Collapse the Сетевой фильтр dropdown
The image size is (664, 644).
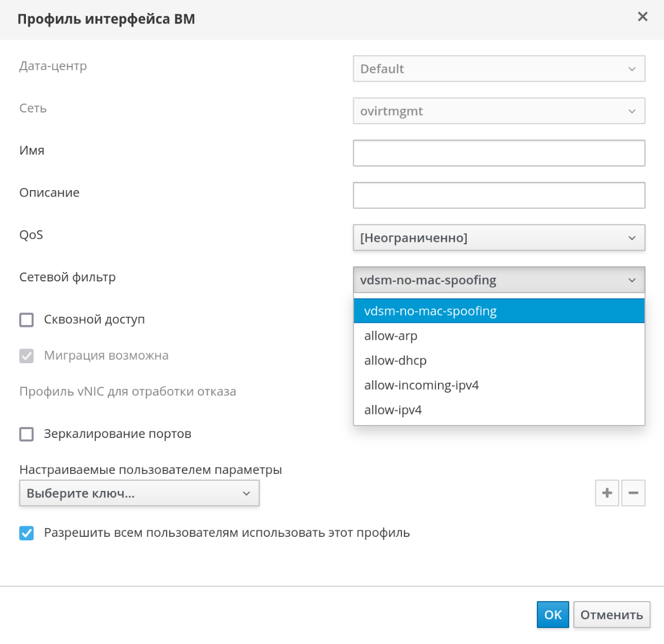pyautogui.click(x=499, y=280)
